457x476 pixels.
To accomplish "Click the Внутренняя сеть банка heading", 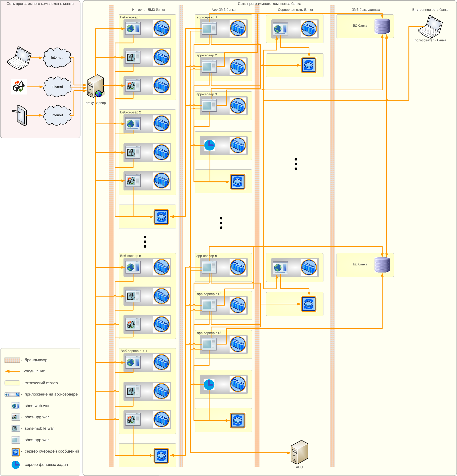I will pyautogui.click(x=430, y=10).
